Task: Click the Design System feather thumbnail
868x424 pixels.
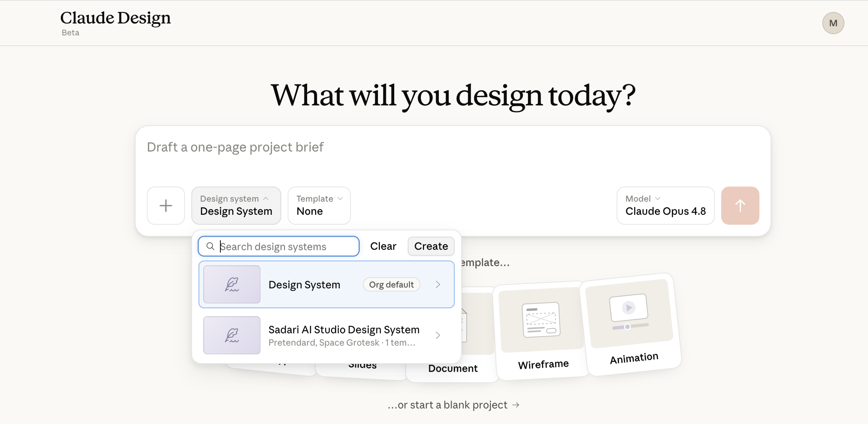Action: 232,284
